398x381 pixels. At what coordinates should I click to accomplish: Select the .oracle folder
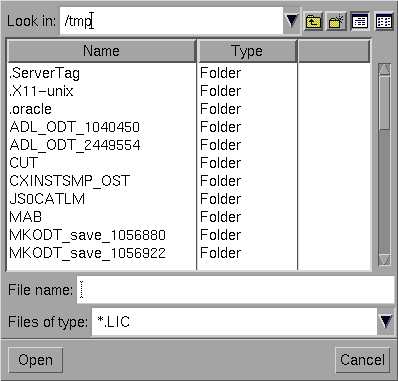coord(31,109)
